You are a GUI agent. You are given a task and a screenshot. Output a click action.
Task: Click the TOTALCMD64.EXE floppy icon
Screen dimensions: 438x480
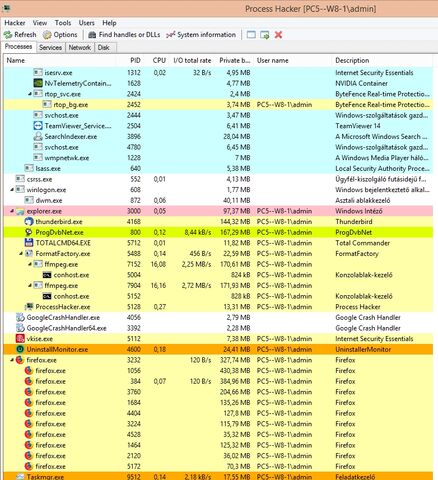tap(29, 243)
